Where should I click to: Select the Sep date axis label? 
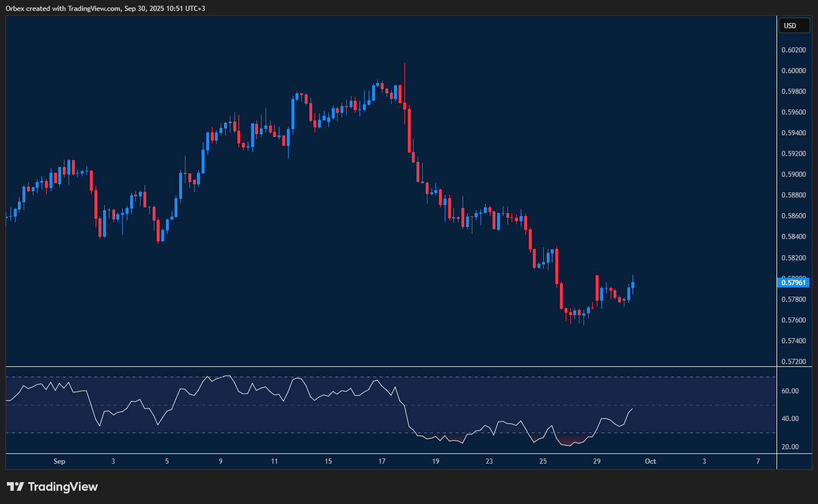coord(59,461)
